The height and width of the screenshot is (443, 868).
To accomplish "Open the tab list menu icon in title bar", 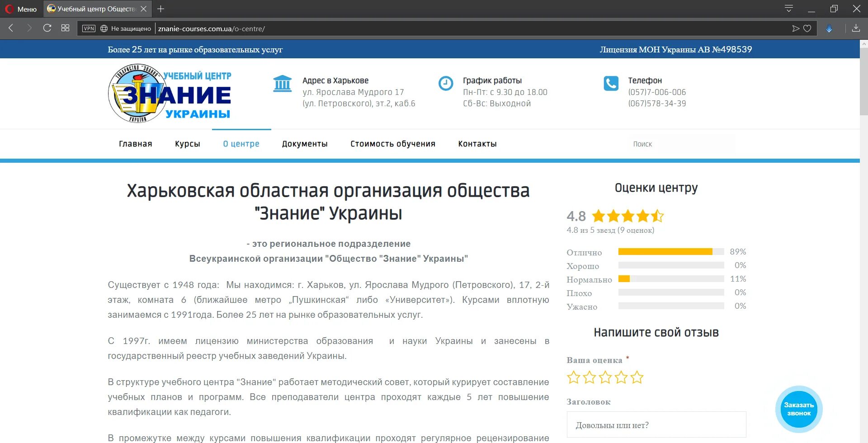I will pos(789,9).
